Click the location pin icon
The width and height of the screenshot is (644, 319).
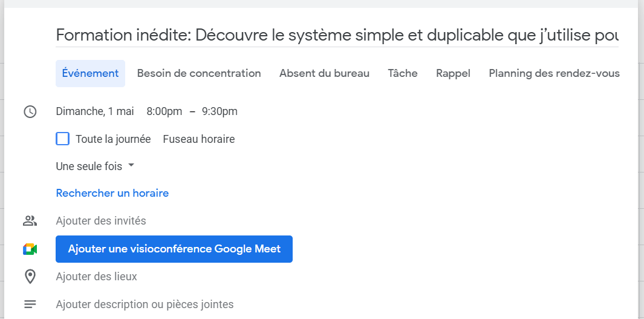tap(30, 277)
